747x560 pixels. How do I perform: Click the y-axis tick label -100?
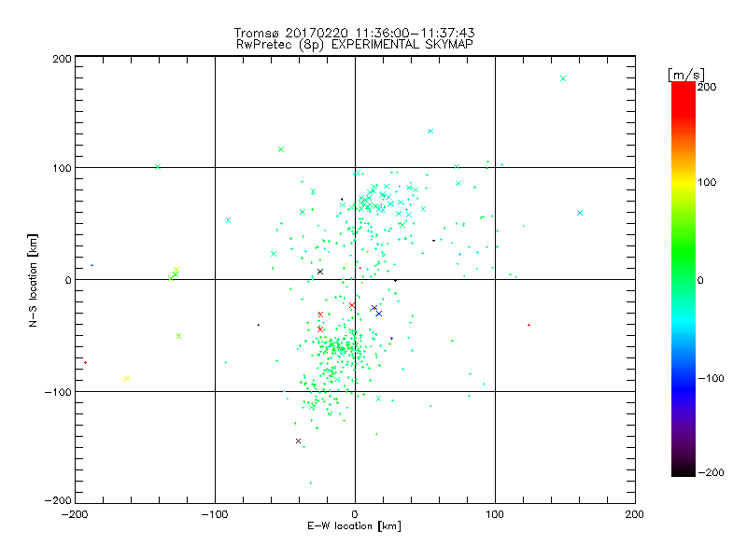coord(58,392)
